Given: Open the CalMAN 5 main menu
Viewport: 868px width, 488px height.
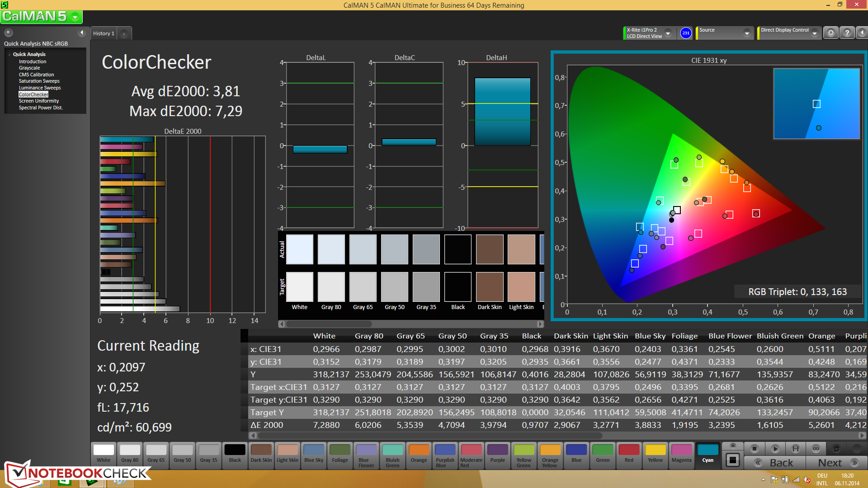Looking at the screenshot, I should pos(75,17).
